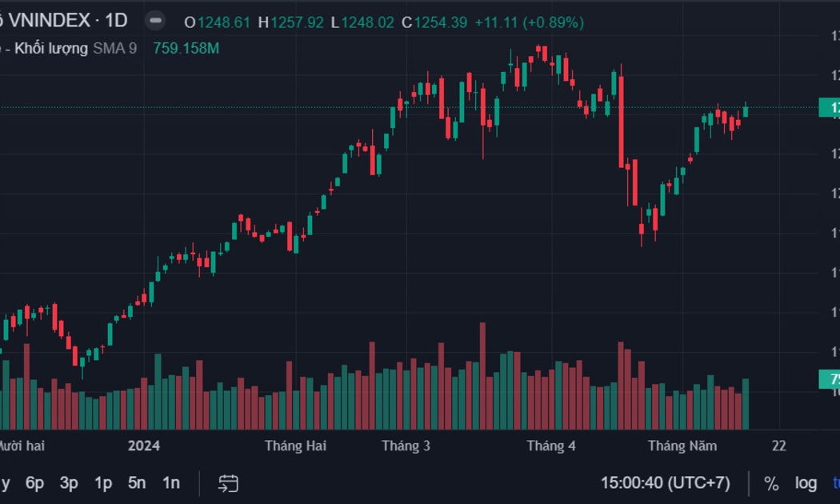840x504 pixels.
Task: Click the Tháng Hai label on time axis
Action: coord(295,446)
